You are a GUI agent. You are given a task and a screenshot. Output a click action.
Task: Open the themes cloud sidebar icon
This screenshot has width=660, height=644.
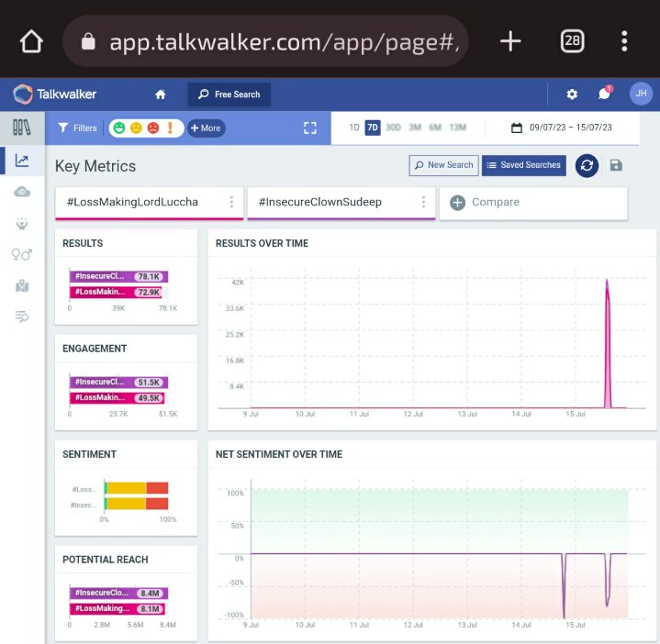tap(22, 192)
